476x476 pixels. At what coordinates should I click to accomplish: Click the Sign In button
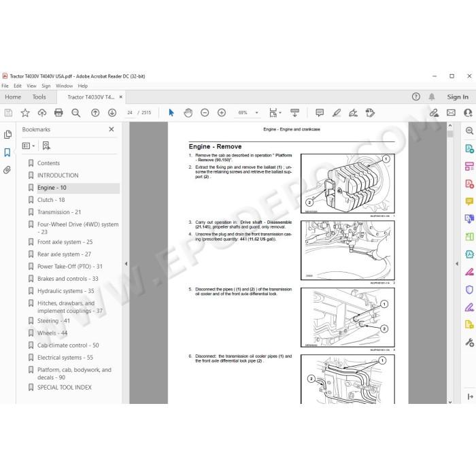coord(458,97)
